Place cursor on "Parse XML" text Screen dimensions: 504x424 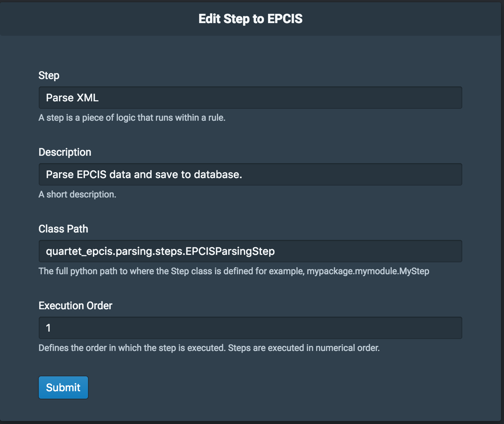coord(72,98)
